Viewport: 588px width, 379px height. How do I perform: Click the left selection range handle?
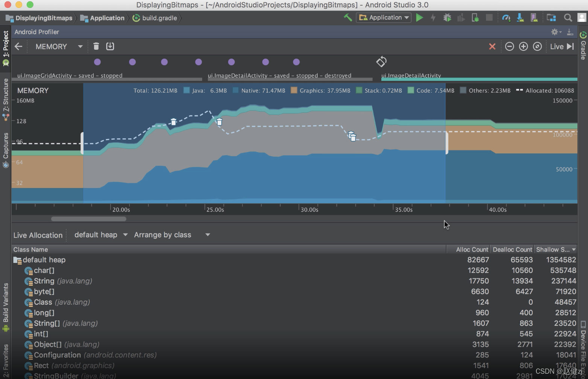(x=82, y=143)
